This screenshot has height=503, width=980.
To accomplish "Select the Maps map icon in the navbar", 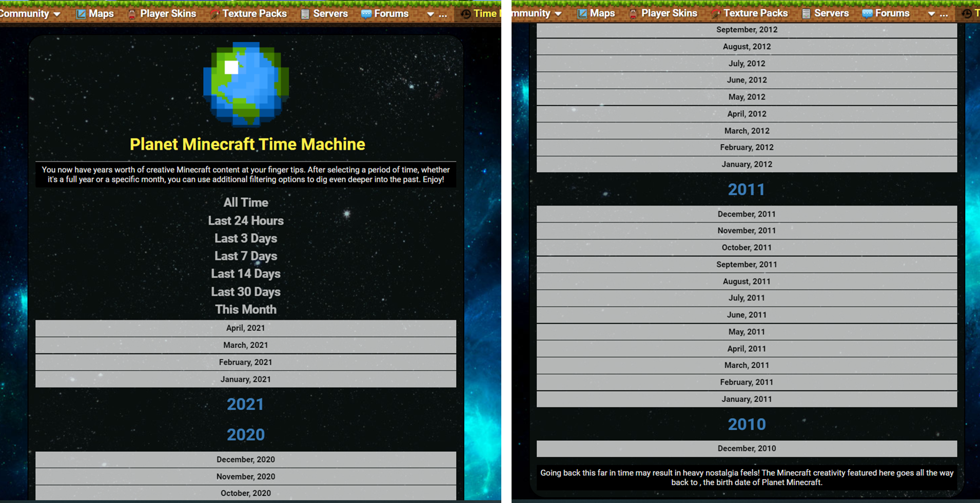I will tap(81, 13).
